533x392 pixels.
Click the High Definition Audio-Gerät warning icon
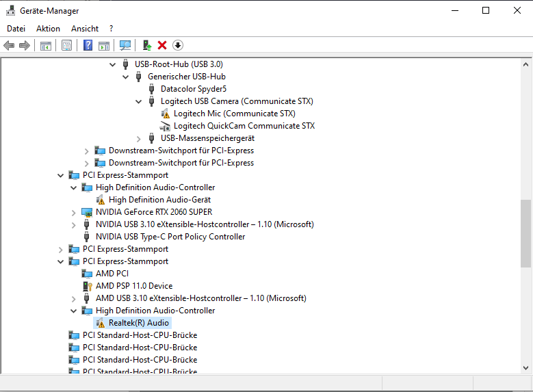(x=101, y=200)
